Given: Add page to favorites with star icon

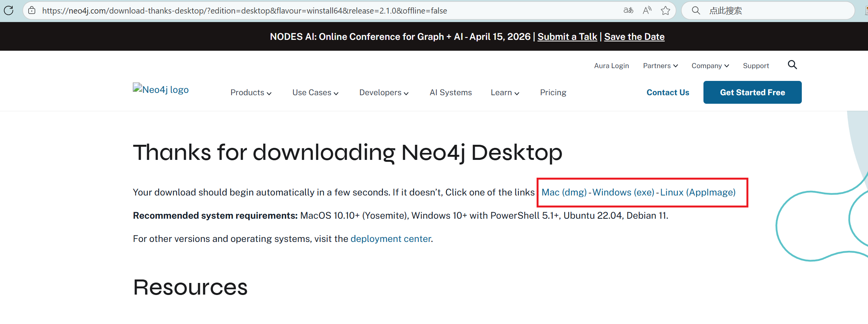Looking at the screenshot, I should [666, 10].
